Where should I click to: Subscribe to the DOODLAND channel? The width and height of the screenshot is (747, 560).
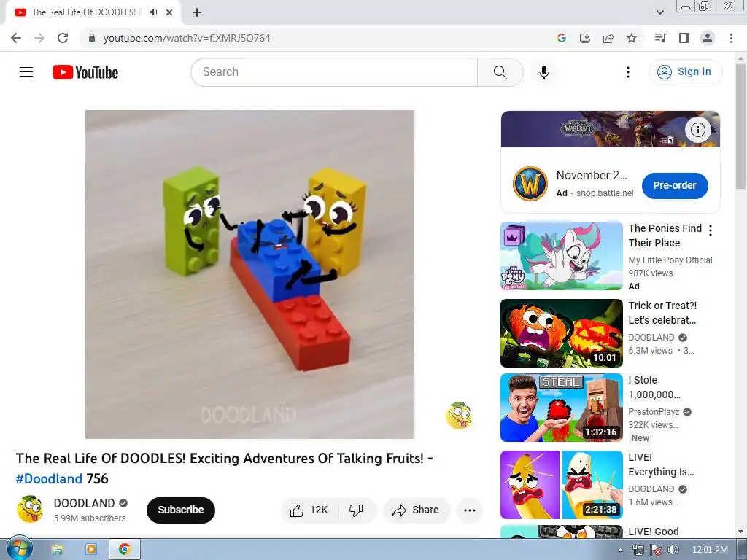tap(181, 510)
